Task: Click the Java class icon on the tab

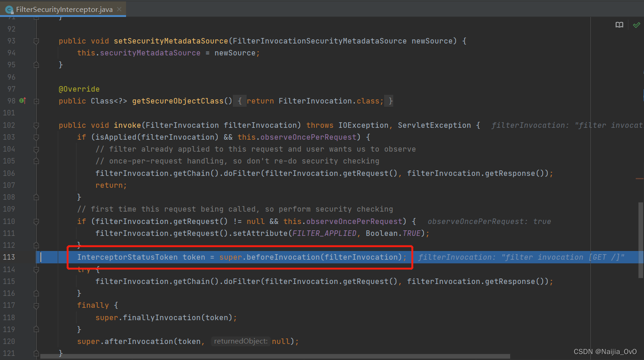Action: 9,10
